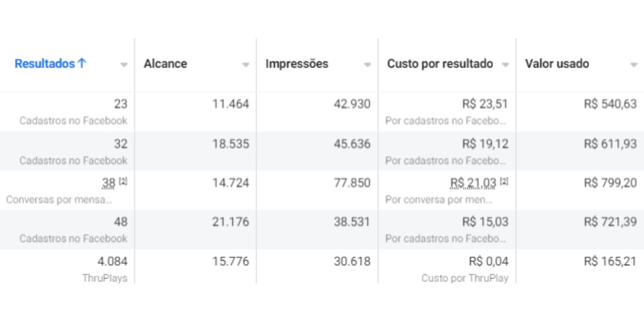The width and height of the screenshot is (644, 322).
Task: Select the Impressões column header
Action: point(297,64)
